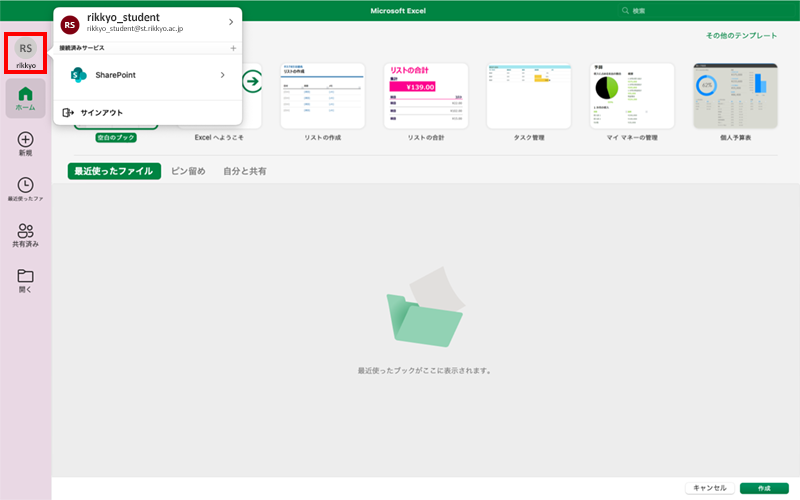Screen dimensions: 800x500
Task: Switch to the ピン留め tab
Action: (x=188, y=171)
